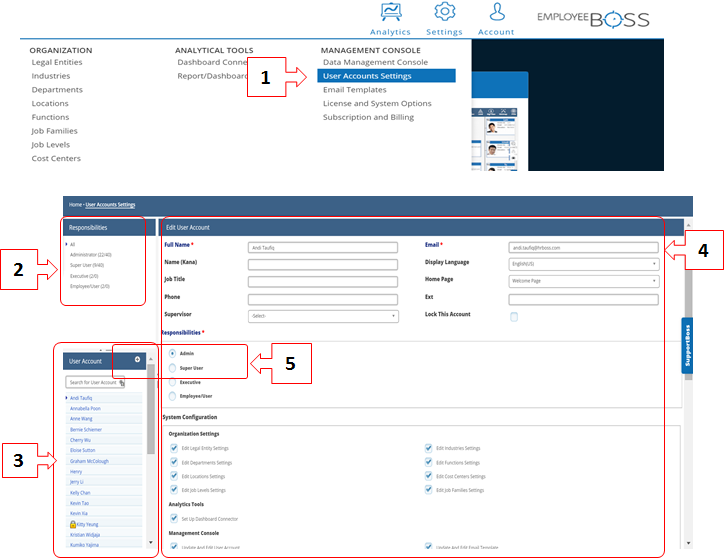Open Dashboard Connector under Analytical Tools

212,62
